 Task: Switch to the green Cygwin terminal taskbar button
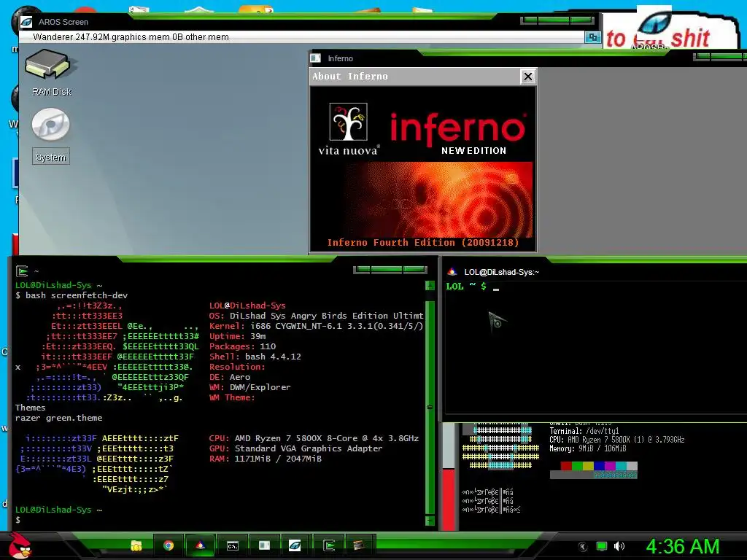[x=329, y=545]
